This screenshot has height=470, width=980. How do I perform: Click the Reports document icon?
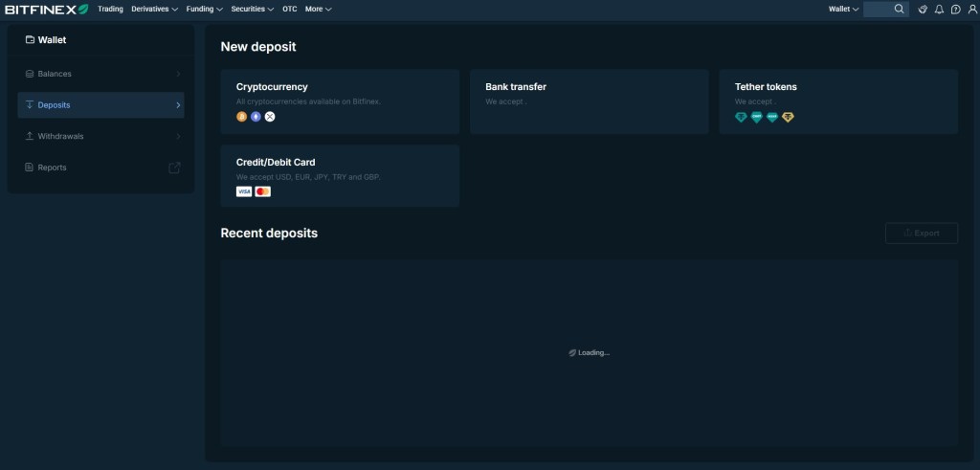(x=30, y=168)
